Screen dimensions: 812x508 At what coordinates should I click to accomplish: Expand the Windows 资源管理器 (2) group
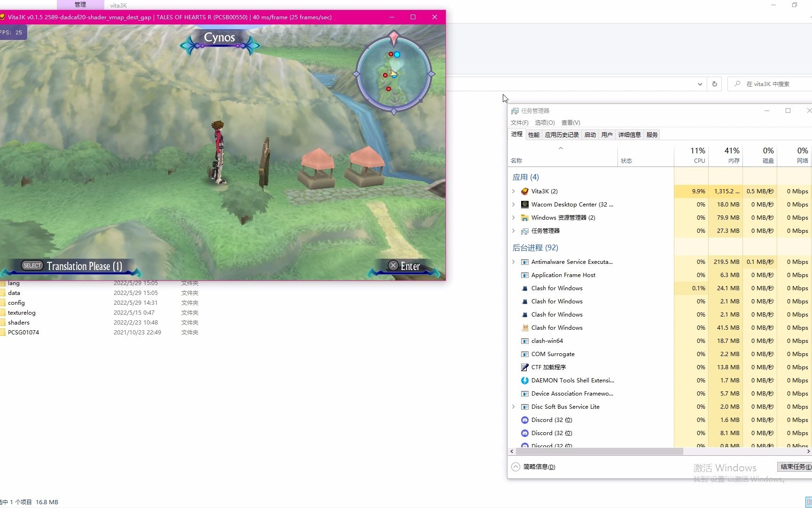coord(514,218)
